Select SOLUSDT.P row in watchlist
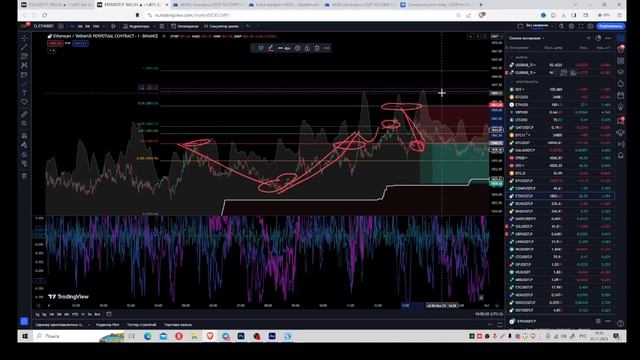The image size is (640, 360). click(561, 227)
